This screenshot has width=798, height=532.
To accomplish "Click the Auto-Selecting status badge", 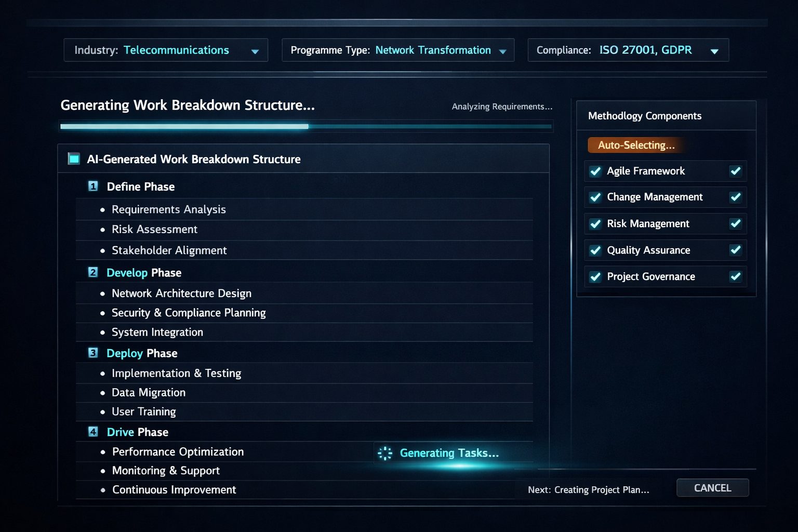I will pos(636,145).
